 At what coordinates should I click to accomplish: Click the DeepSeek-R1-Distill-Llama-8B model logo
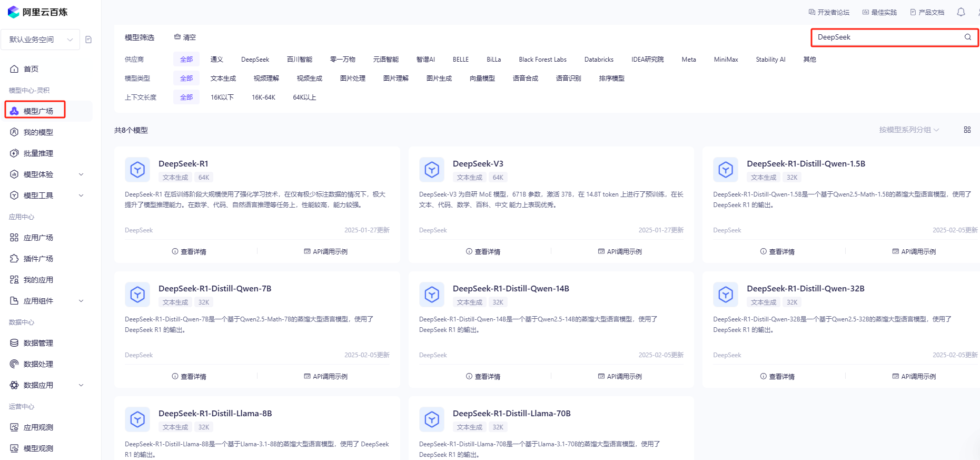pos(137,419)
